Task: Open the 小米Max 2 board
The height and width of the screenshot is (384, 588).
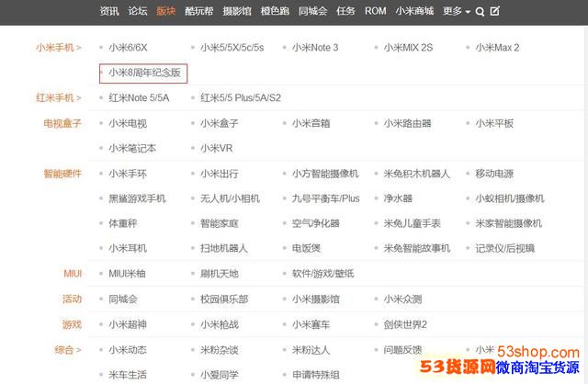Action: (497, 48)
